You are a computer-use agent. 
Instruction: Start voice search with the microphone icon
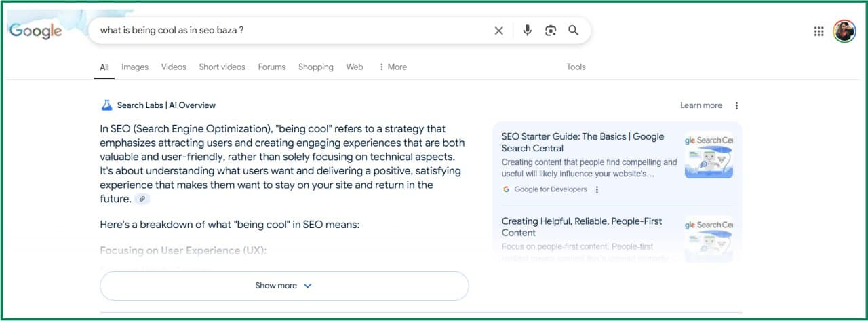528,31
